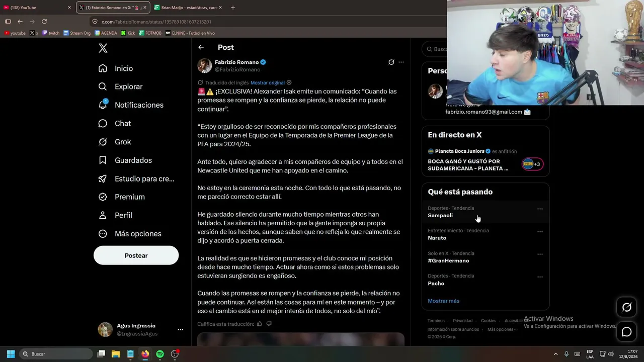644x362 pixels.
Task: Open more options for the Sampaoli trend
Action: coord(540,209)
